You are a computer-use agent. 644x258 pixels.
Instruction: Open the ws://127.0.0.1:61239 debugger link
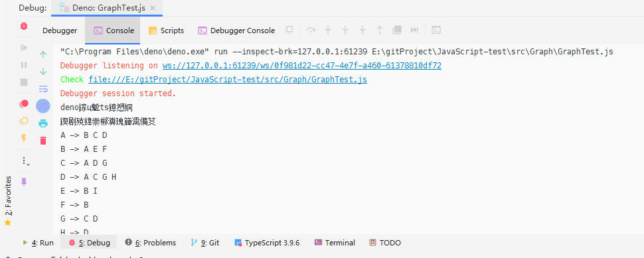tap(302, 66)
